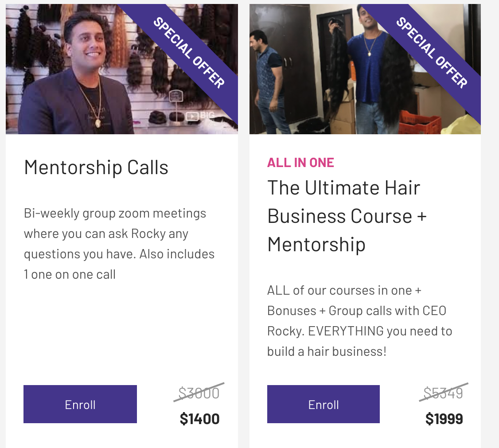This screenshot has width=499, height=448.
Task: Click the crossed-out $3000 price
Action: [199, 393]
